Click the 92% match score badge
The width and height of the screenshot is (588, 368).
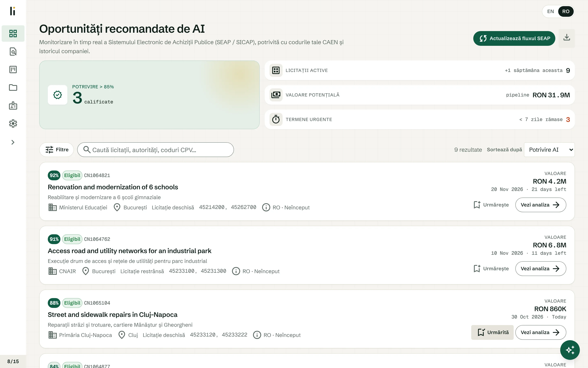point(54,175)
